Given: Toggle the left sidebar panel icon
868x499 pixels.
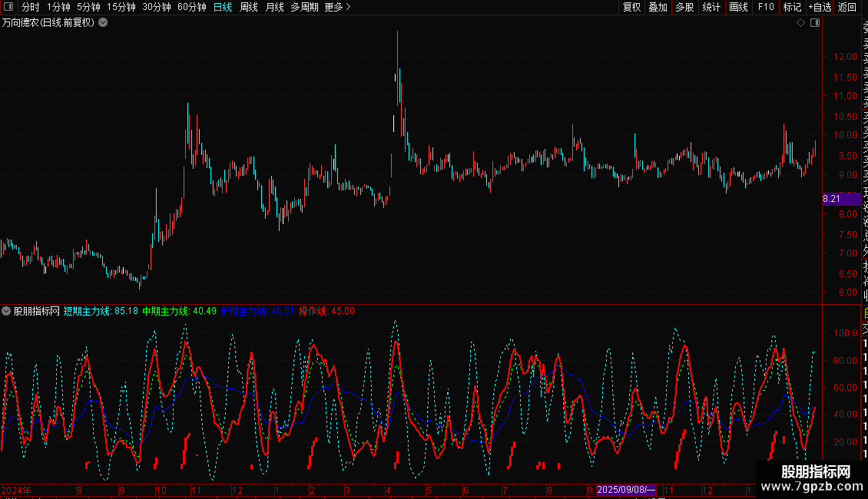Looking at the screenshot, I should coord(8,7).
